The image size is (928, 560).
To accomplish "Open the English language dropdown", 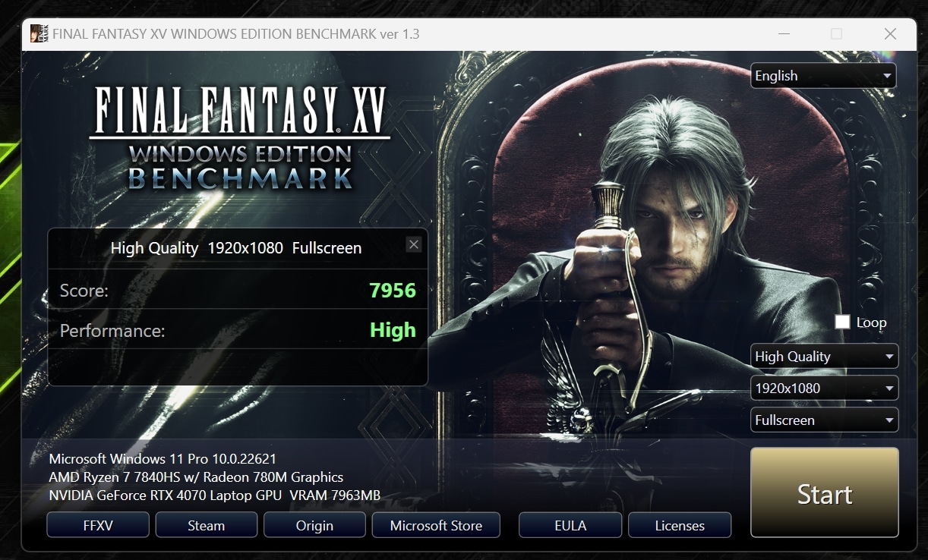I will click(x=823, y=76).
